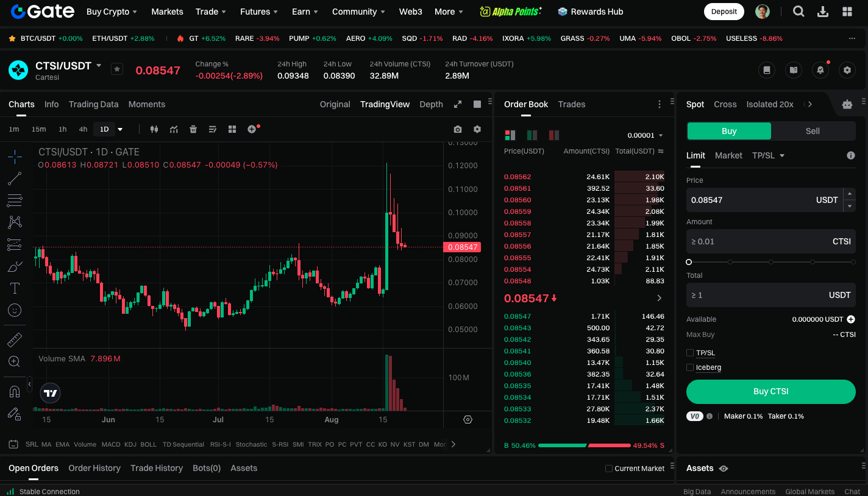Viewport: 868px width, 496px height.
Task: Select the text annotation tool
Action: [15, 288]
